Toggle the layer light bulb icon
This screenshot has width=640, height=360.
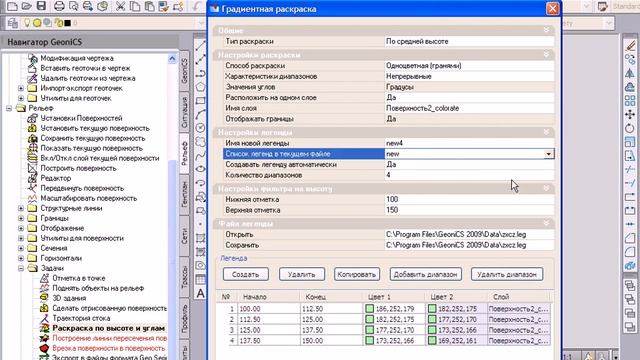(27, 23)
